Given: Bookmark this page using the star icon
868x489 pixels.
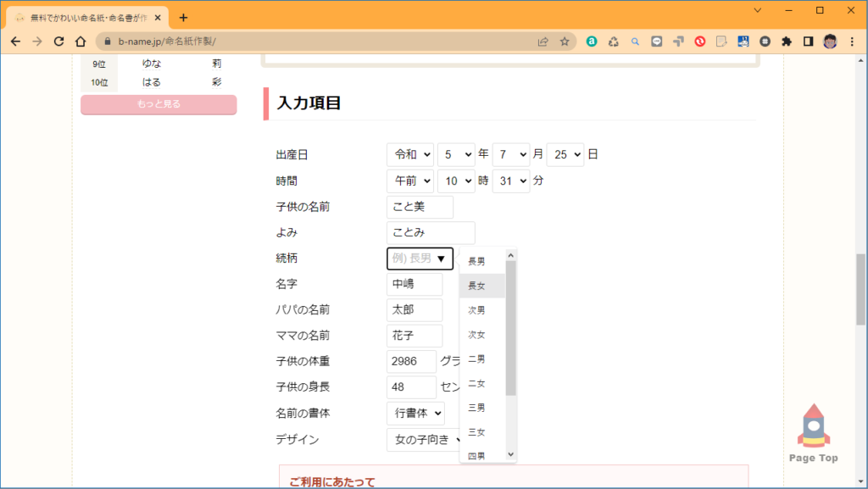Looking at the screenshot, I should click(564, 41).
